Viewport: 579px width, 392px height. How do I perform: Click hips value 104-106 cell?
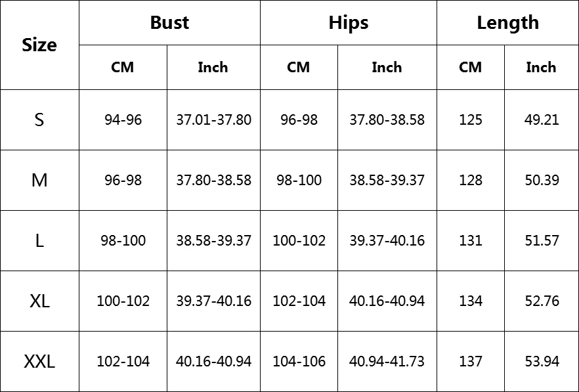pyautogui.click(x=299, y=361)
